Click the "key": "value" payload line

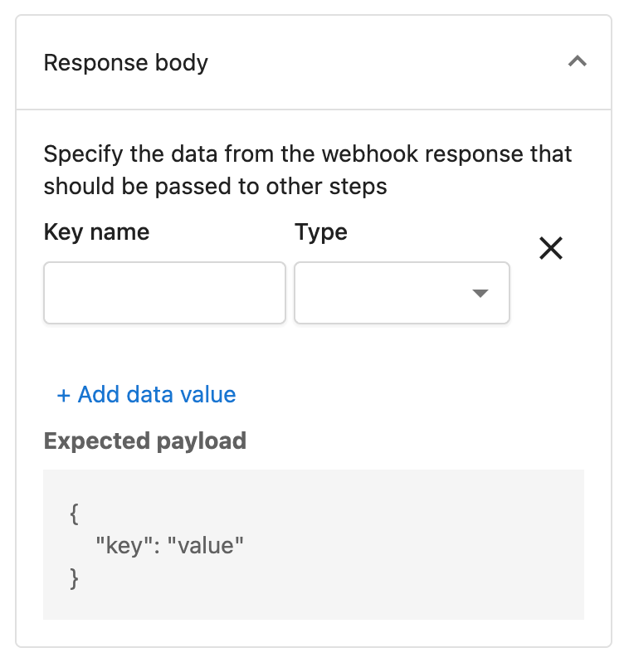click(169, 546)
